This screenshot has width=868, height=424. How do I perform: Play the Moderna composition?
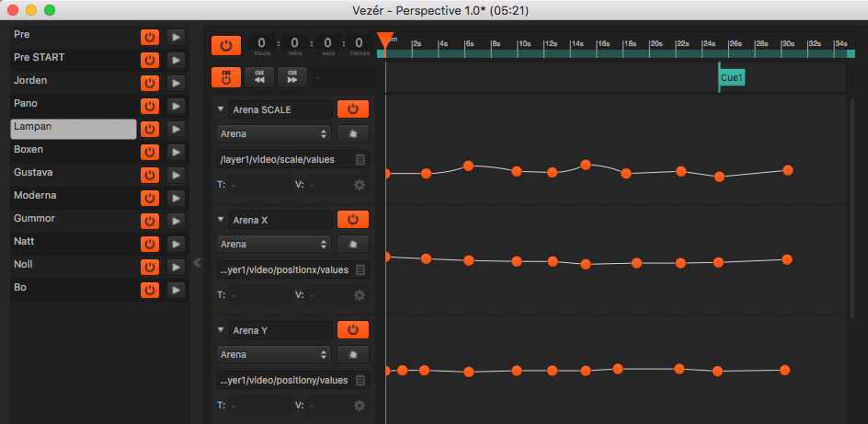[176, 198]
